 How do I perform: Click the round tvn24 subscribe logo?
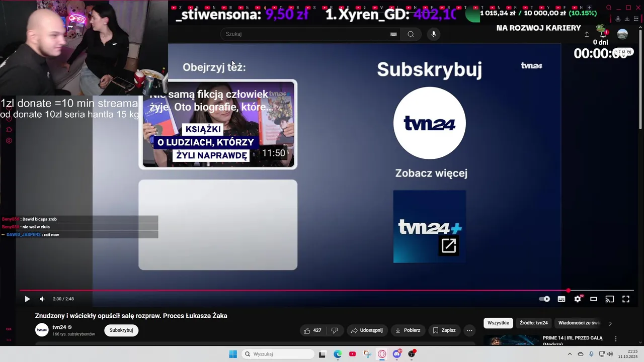[430, 123]
